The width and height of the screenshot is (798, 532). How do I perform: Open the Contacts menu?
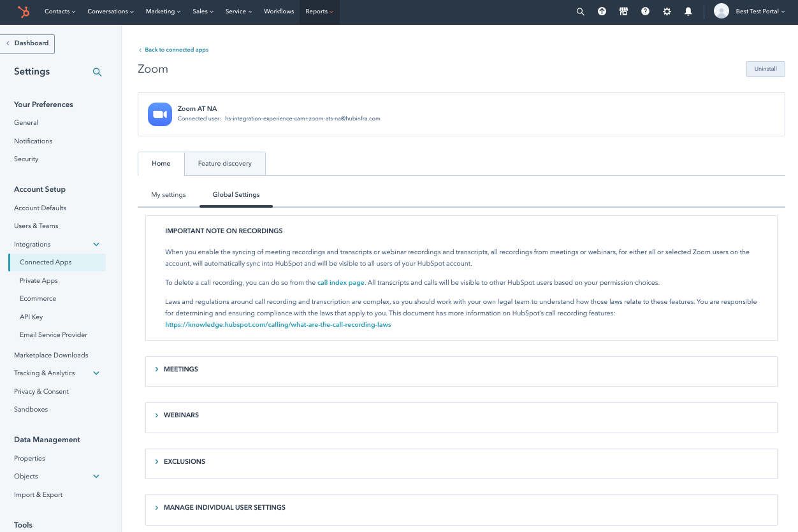pos(60,11)
